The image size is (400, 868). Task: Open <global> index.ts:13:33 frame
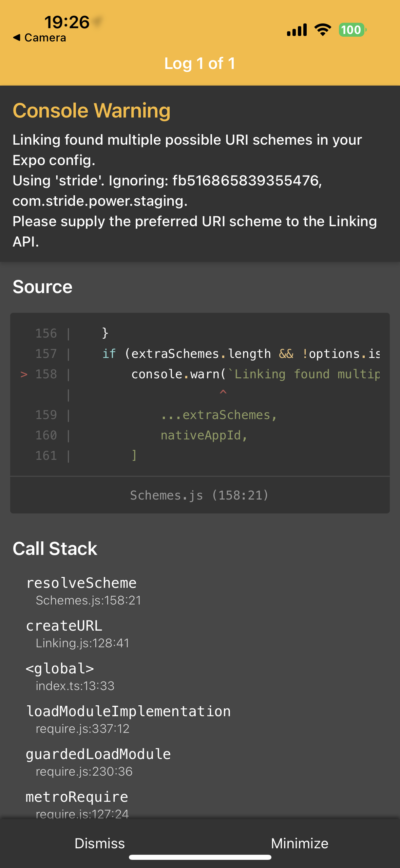click(x=70, y=676)
